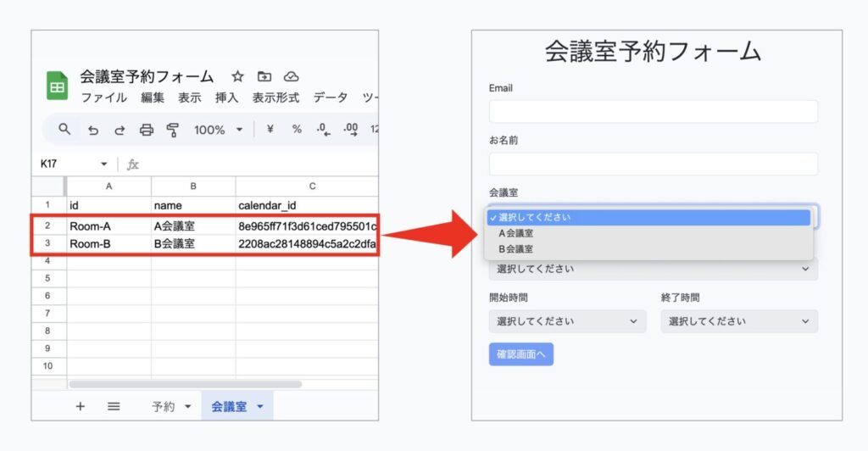Choose B会議室 from the room list
The height and width of the screenshot is (451, 868).
pyautogui.click(x=648, y=249)
